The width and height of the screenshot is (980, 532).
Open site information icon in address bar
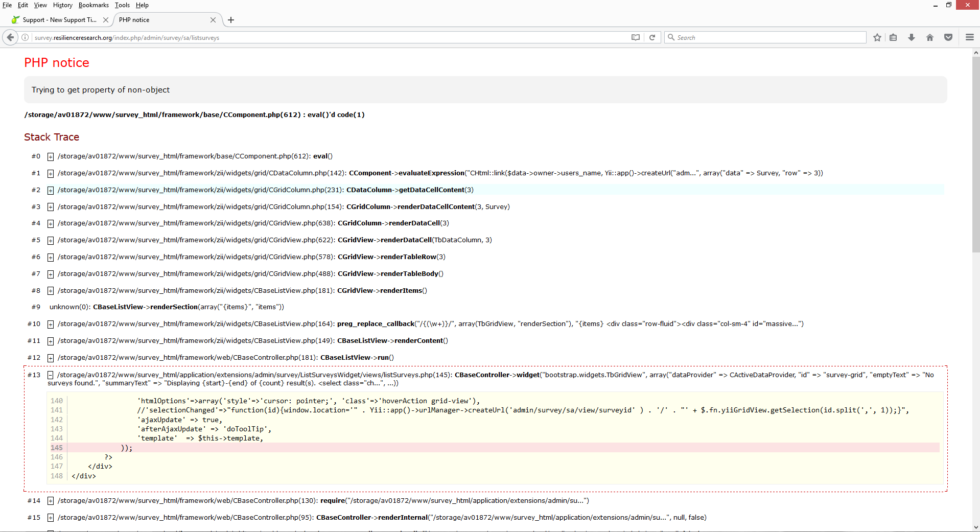(25, 37)
